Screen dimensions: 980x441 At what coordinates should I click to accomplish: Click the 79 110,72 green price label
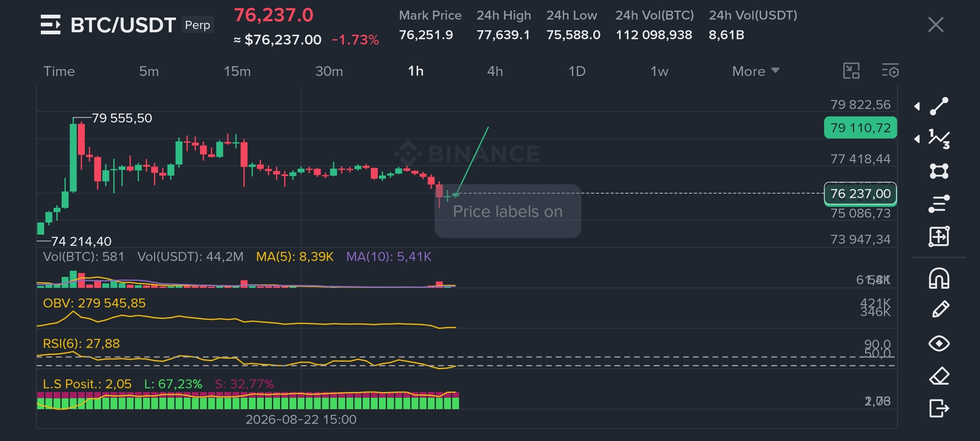(860, 128)
